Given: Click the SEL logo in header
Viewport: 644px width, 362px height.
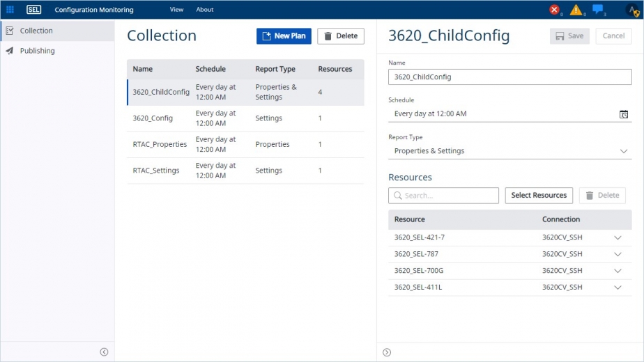Looking at the screenshot, I should pyautogui.click(x=33, y=10).
